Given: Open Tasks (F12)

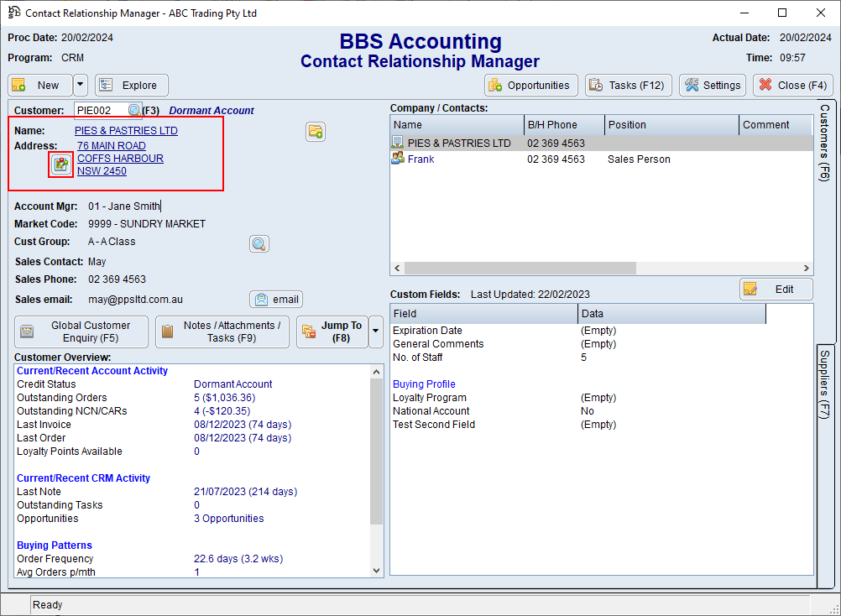Looking at the screenshot, I should (x=627, y=85).
